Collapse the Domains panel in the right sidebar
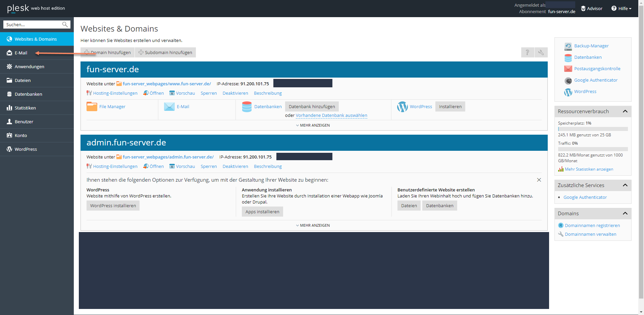The image size is (644, 315). coord(625,214)
